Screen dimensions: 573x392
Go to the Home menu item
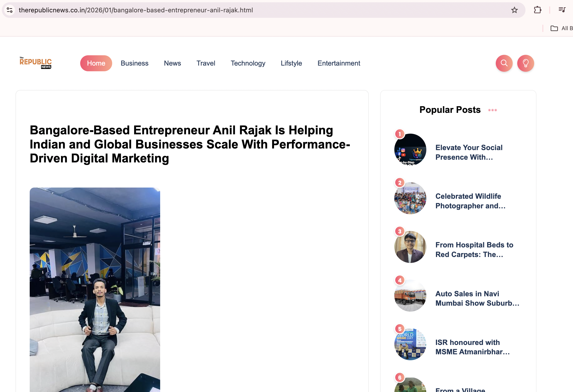96,63
